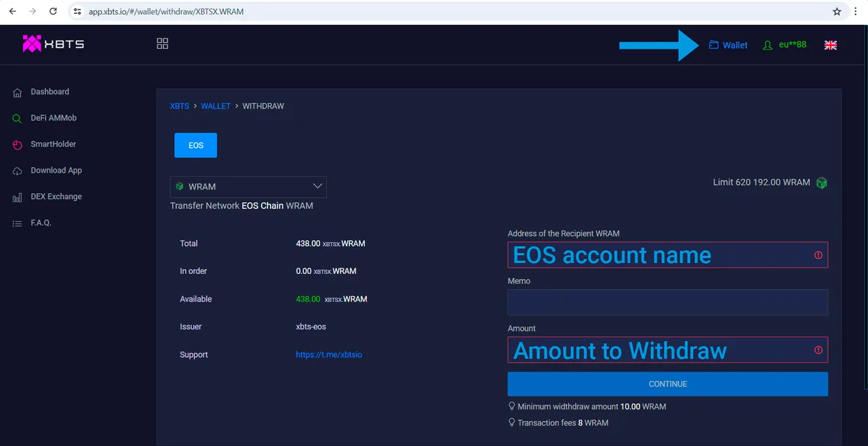Click the recipient address error icon
The height and width of the screenshot is (446, 868).
click(818, 256)
